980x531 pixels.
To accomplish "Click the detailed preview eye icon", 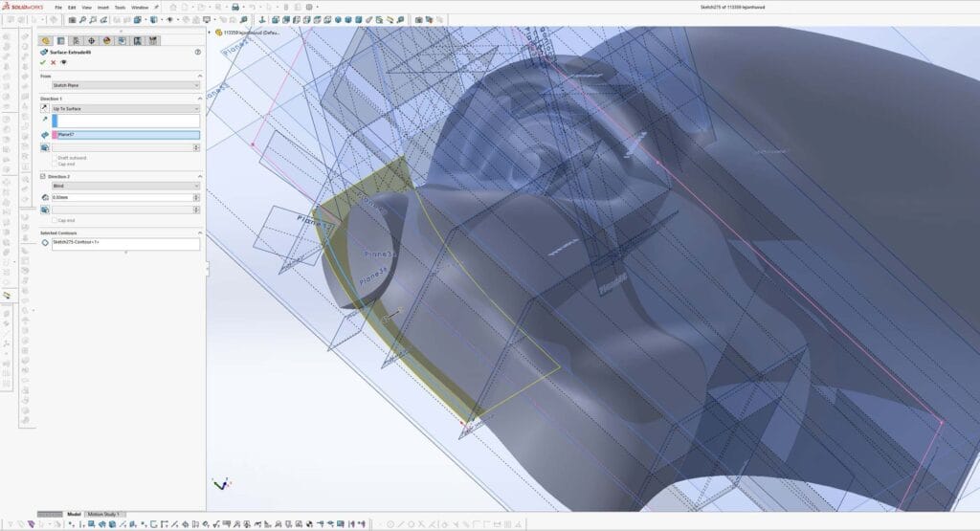I will [63, 62].
